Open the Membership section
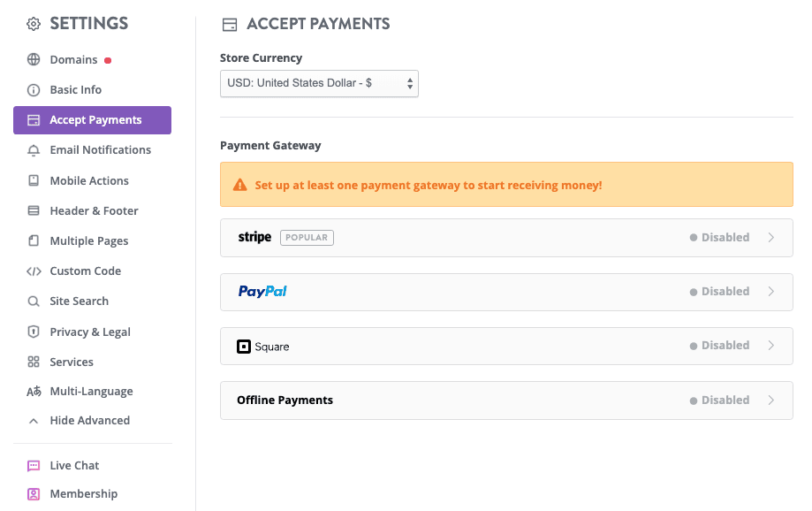This screenshot has height=511, width=812. pos(83,494)
